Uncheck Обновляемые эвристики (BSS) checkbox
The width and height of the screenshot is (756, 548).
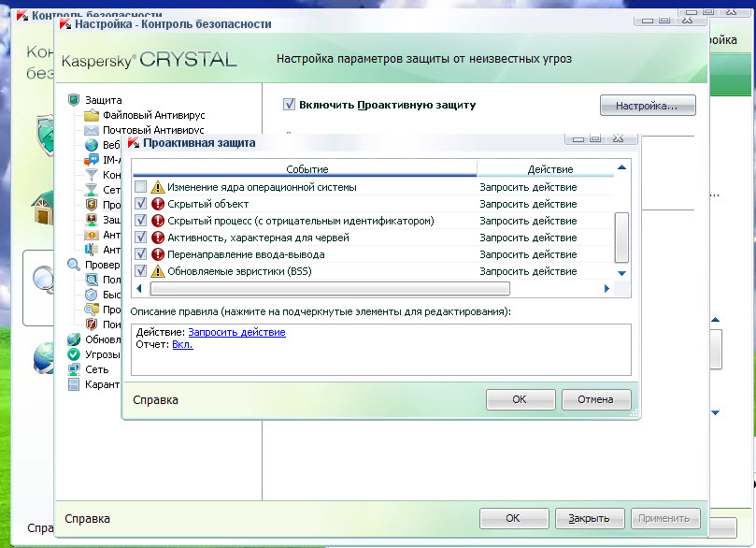click(140, 271)
